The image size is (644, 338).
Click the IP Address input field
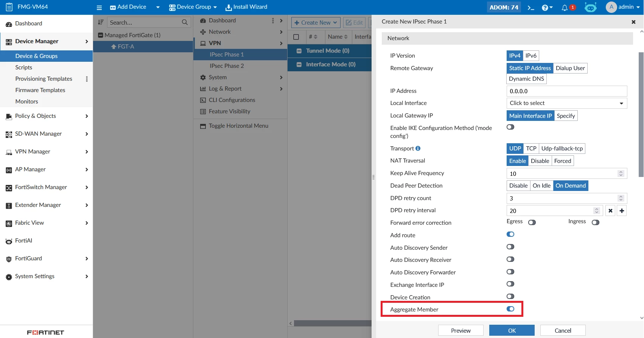tap(566, 91)
